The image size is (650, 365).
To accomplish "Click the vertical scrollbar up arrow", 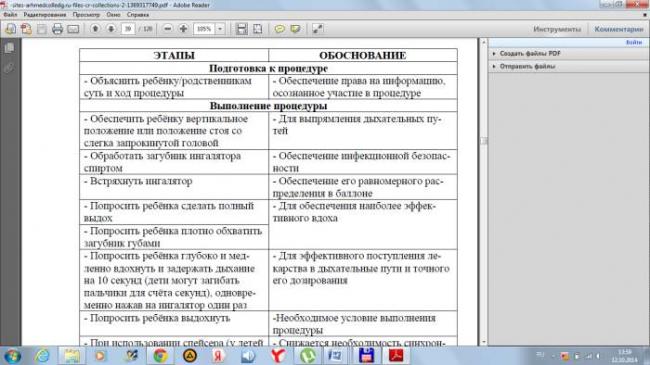I will [483, 42].
